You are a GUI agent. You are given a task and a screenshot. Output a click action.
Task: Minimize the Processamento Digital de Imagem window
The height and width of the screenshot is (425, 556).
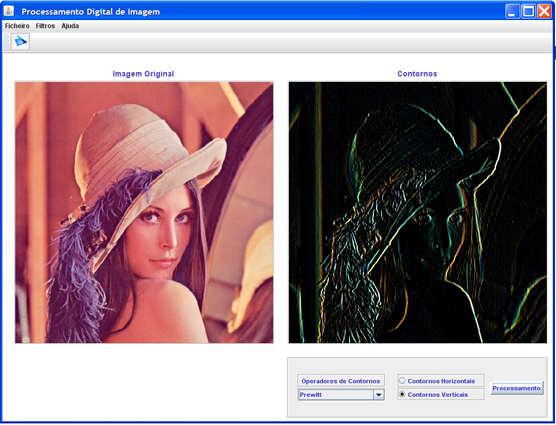[x=512, y=11]
